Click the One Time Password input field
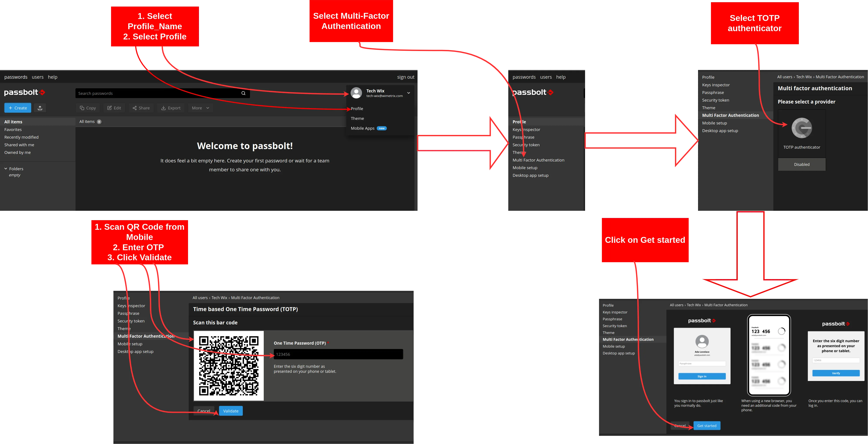The height and width of the screenshot is (444, 868). point(338,354)
